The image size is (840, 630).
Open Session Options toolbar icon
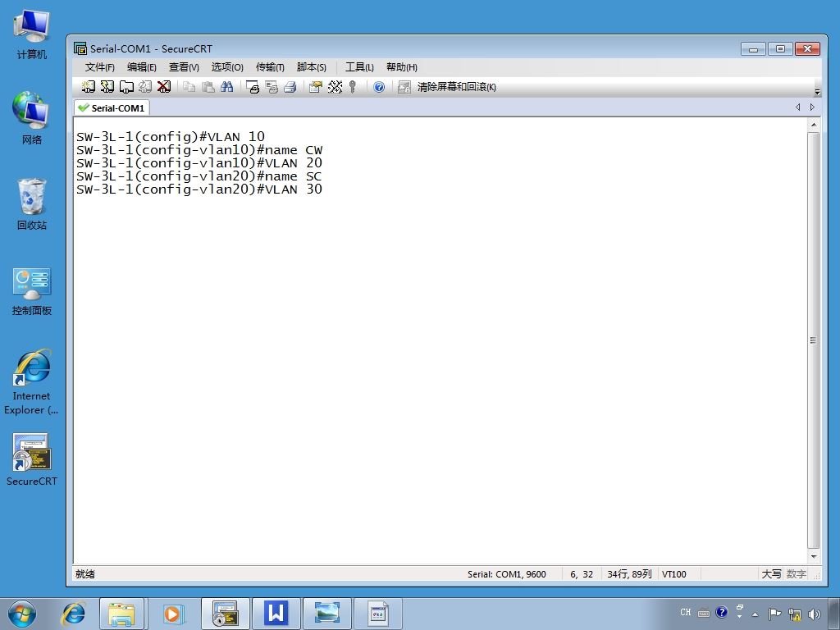pyautogui.click(x=316, y=87)
